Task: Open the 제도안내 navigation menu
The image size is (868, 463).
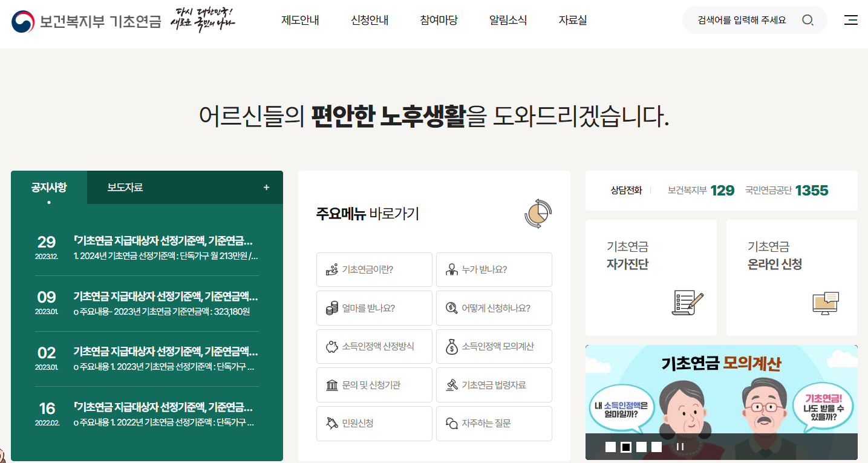Action: pos(300,20)
